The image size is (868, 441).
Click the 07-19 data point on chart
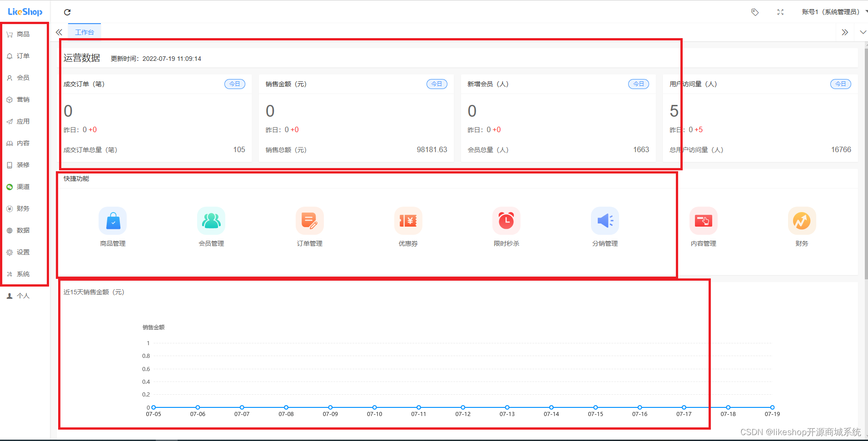click(772, 407)
